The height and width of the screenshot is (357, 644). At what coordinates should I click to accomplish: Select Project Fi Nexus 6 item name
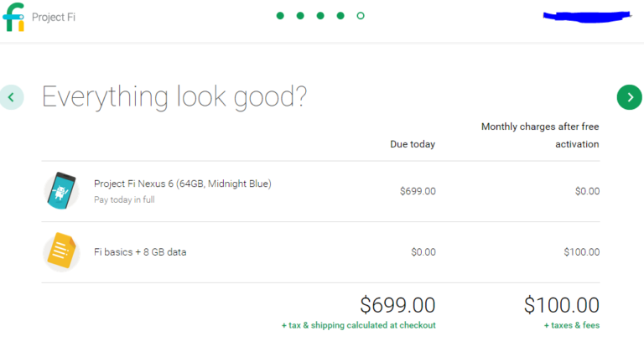(182, 184)
